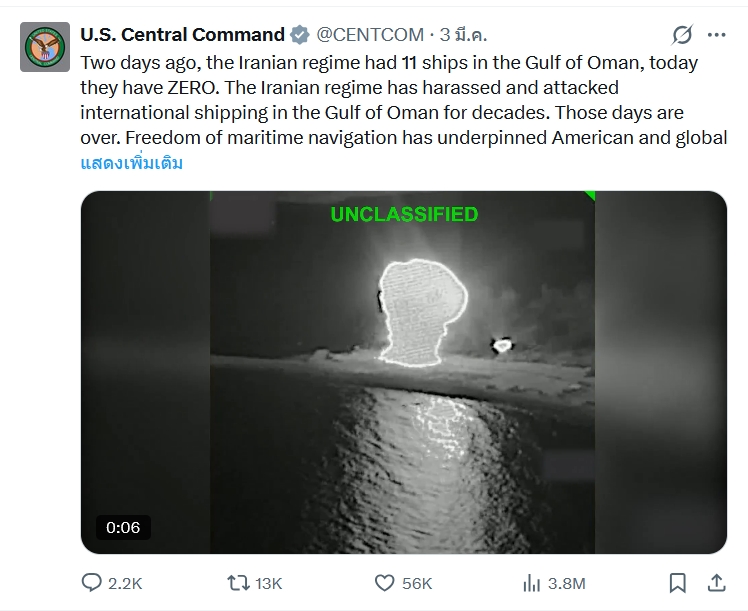Open the three-dot more options menu
The width and height of the screenshot is (748, 611).
pos(716,35)
